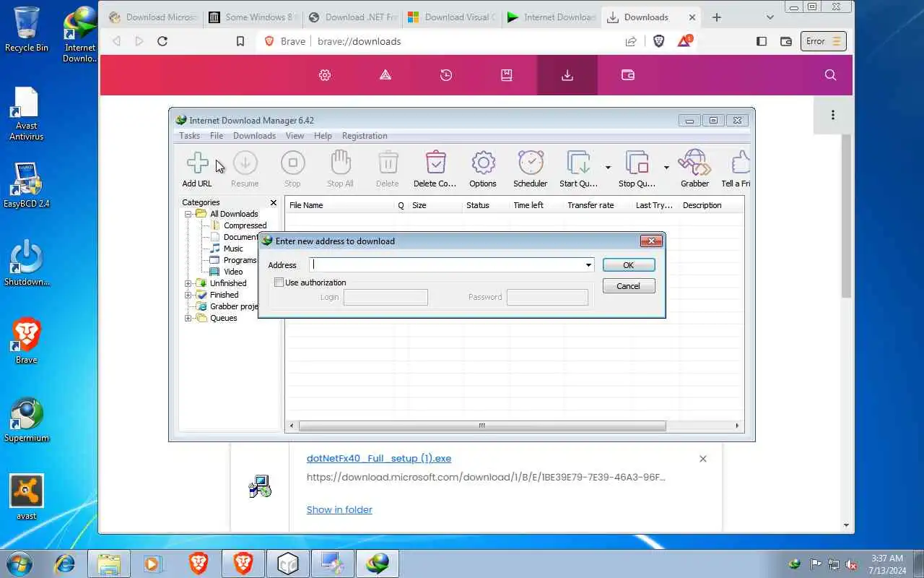Remove dotNetFx40 download entry with X
This screenshot has width=924, height=578.
tap(703, 459)
